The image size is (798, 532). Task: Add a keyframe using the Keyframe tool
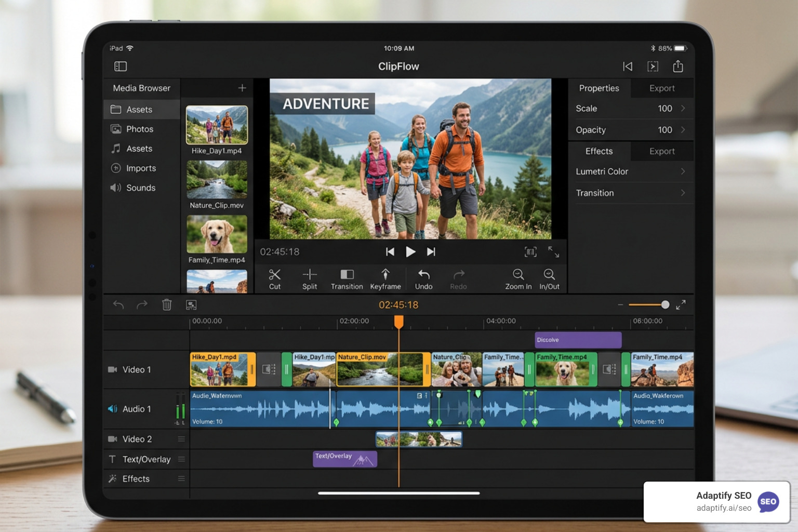[x=385, y=279]
